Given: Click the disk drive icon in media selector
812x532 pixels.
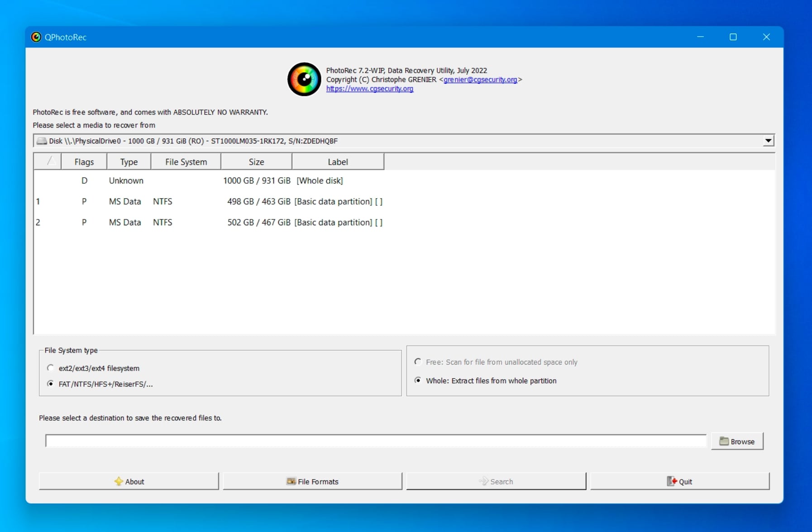Looking at the screenshot, I should [x=42, y=141].
